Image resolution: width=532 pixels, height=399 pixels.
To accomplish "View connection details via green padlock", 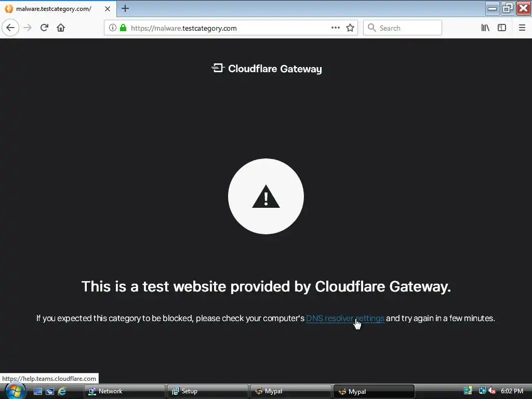I will pos(123,28).
